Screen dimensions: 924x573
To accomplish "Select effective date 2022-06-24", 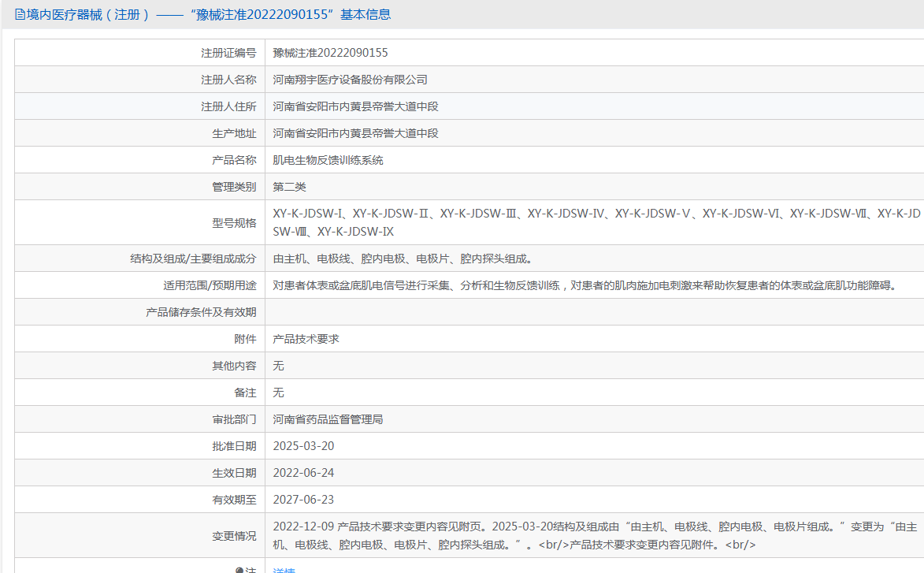I will tap(303, 474).
